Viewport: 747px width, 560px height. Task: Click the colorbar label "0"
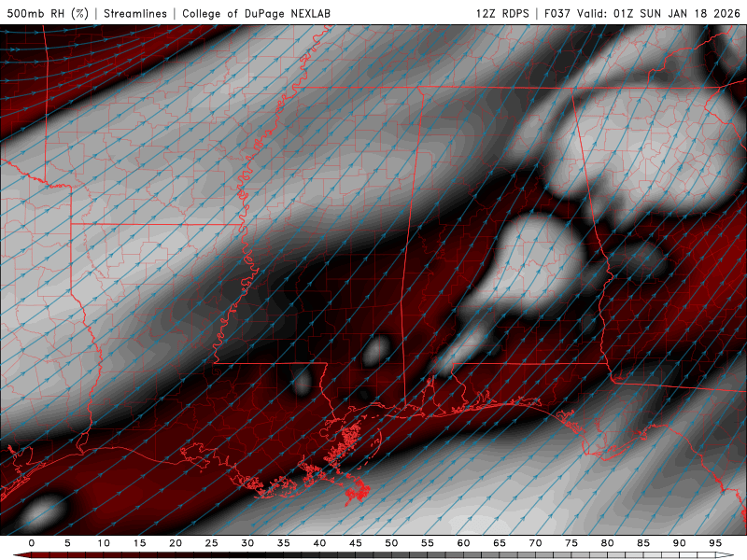tap(32, 543)
